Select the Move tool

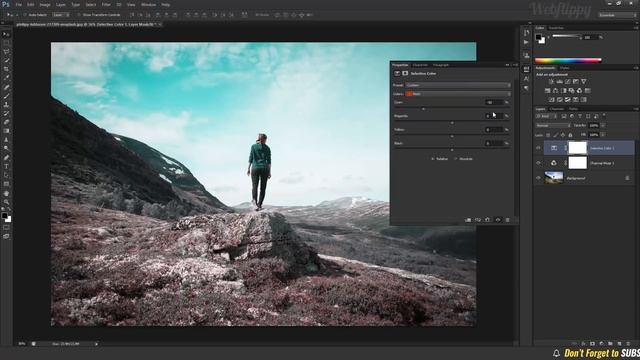tap(6, 34)
